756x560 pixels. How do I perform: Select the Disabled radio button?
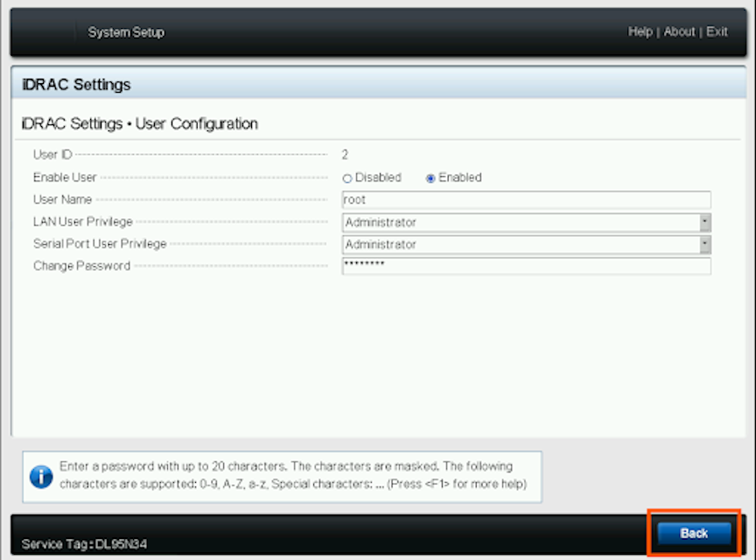coord(347,178)
